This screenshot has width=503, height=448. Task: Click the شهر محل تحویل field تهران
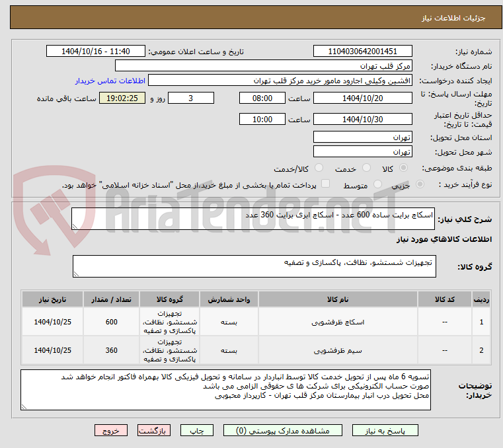click(362, 151)
